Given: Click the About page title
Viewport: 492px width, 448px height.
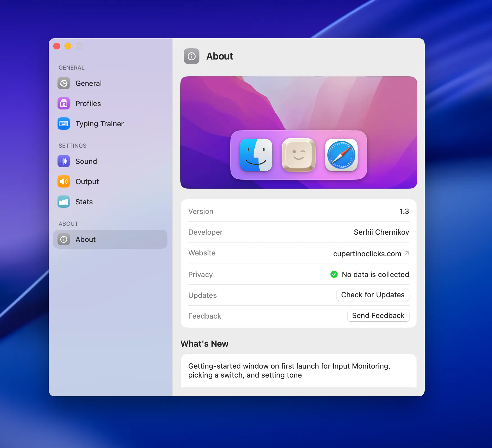Looking at the screenshot, I should point(220,56).
